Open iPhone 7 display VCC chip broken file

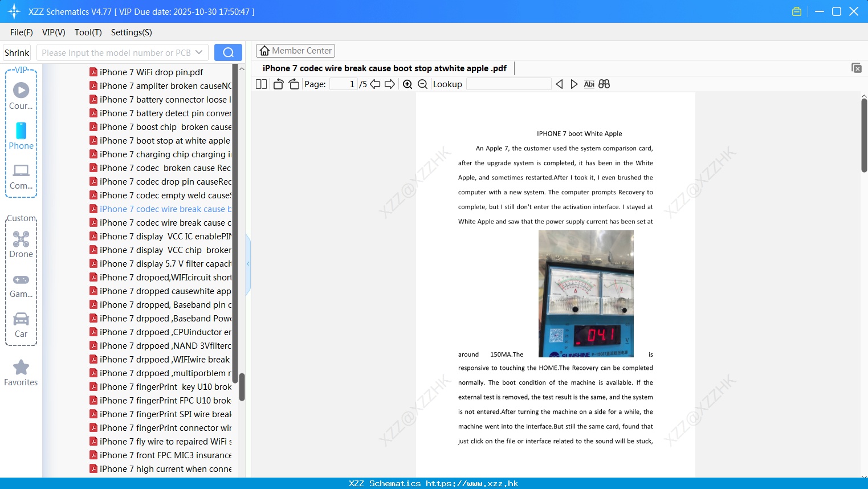(160, 250)
